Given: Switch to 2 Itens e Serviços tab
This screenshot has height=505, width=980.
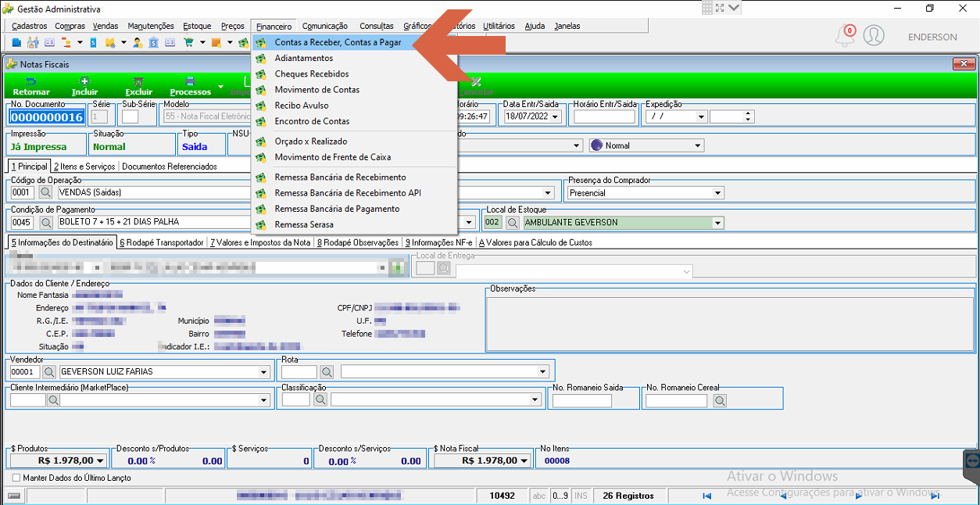Looking at the screenshot, I should tap(84, 167).
